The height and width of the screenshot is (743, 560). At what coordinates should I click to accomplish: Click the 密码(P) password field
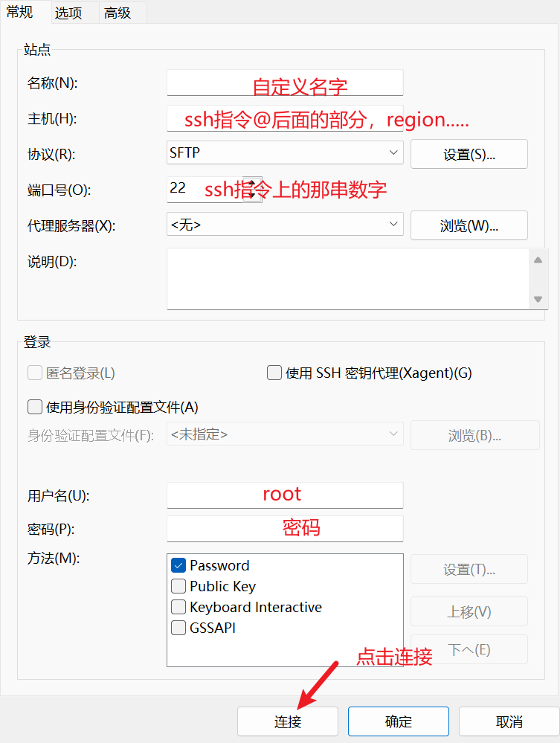click(285, 529)
